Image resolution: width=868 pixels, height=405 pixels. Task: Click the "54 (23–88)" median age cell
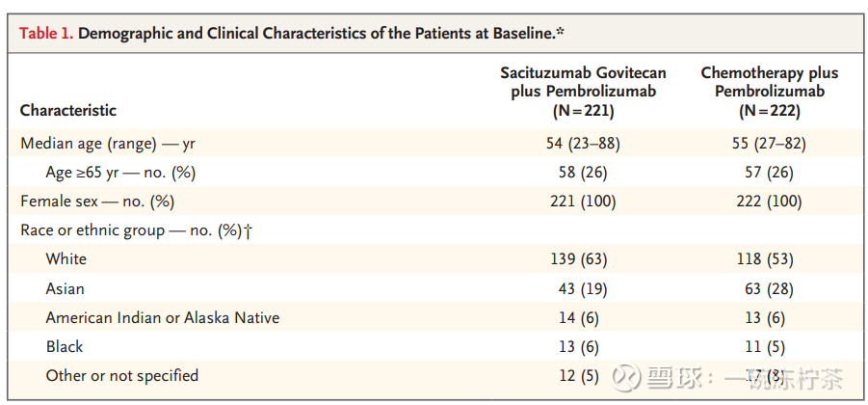coord(582,144)
